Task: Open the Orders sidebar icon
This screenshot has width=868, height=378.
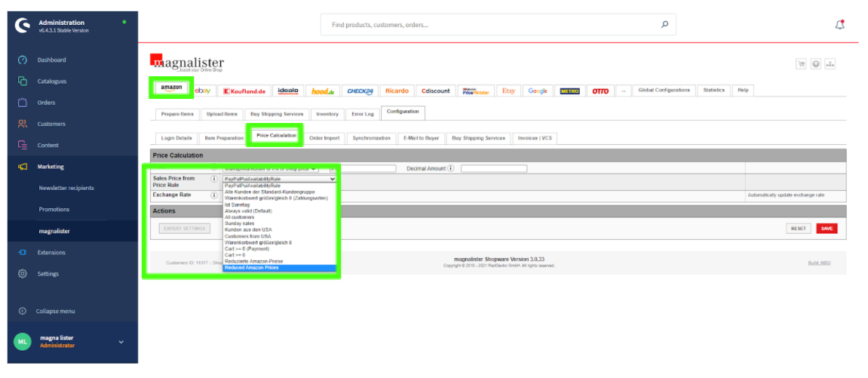Action: tap(22, 103)
